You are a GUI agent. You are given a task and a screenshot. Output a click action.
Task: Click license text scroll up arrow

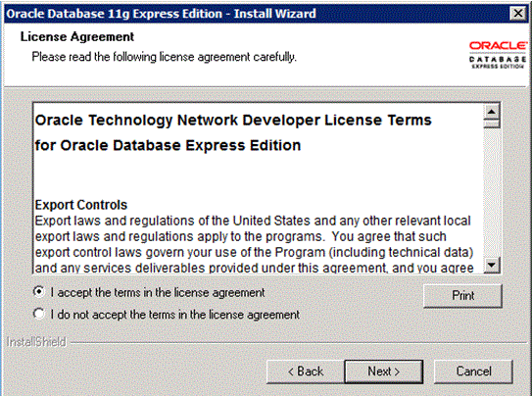pos(492,112)
